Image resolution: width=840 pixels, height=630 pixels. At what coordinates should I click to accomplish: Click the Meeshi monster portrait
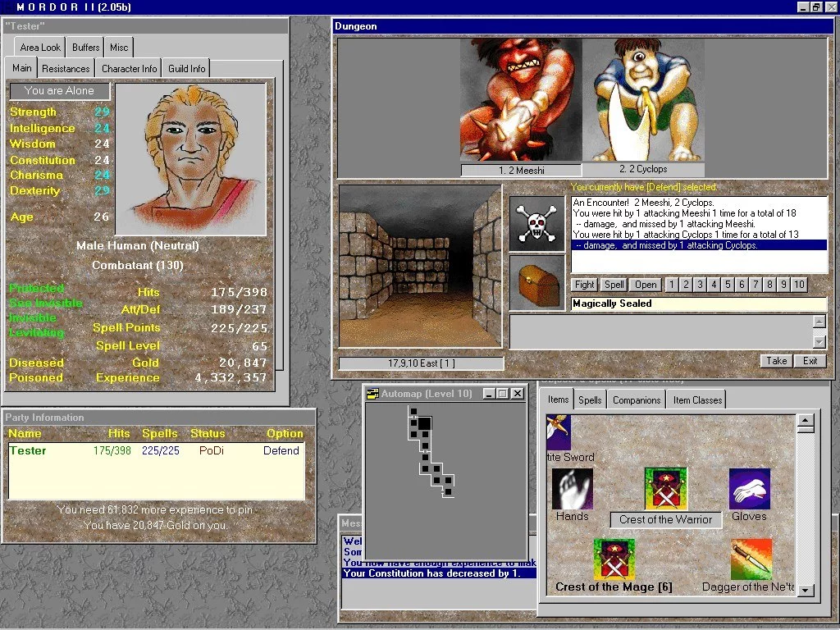(x=521, y=99)
